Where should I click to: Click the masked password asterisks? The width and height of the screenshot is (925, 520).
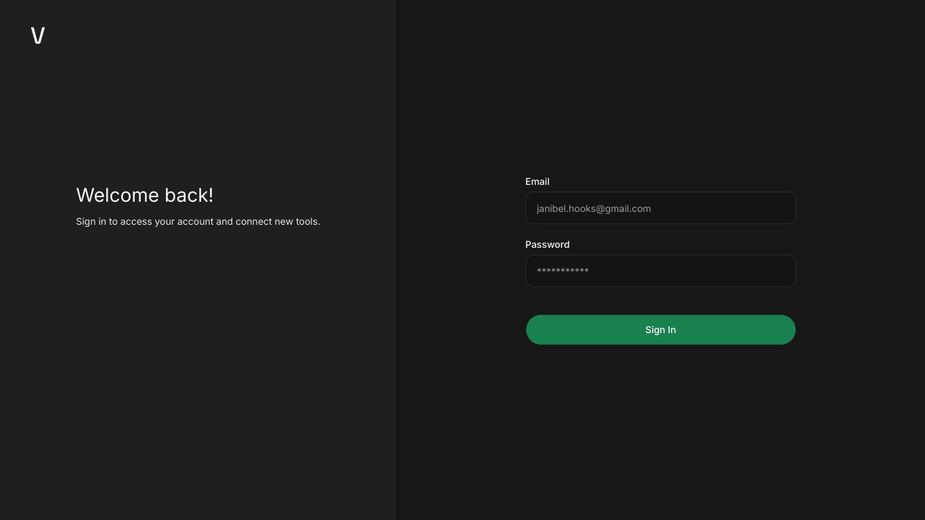[x=562, y=271]
